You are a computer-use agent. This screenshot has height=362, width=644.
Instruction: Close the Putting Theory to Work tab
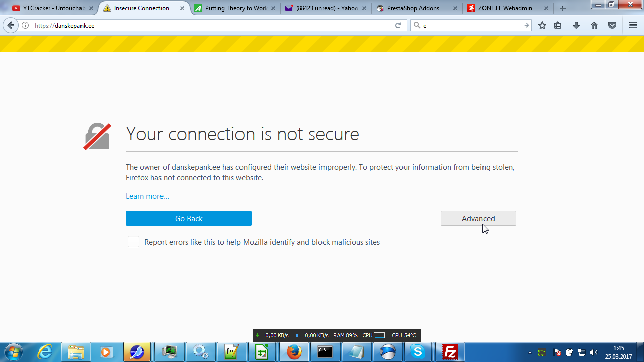point(274,8)
